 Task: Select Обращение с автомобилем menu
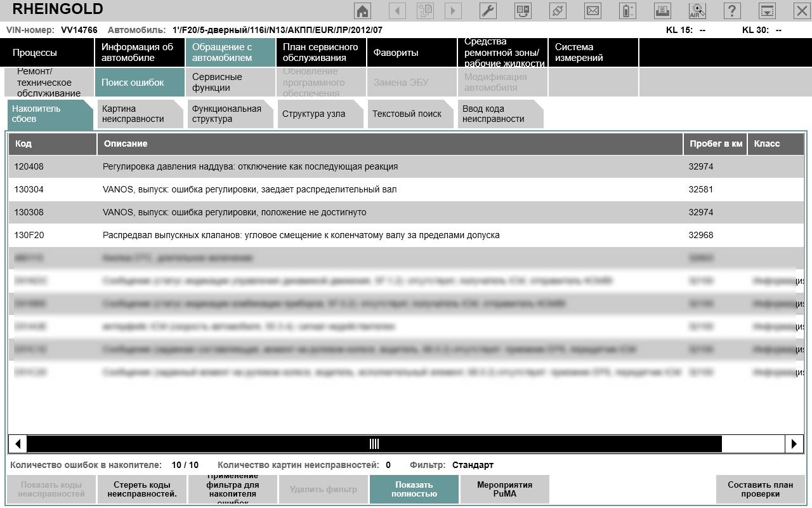click(x=230, y=52)
